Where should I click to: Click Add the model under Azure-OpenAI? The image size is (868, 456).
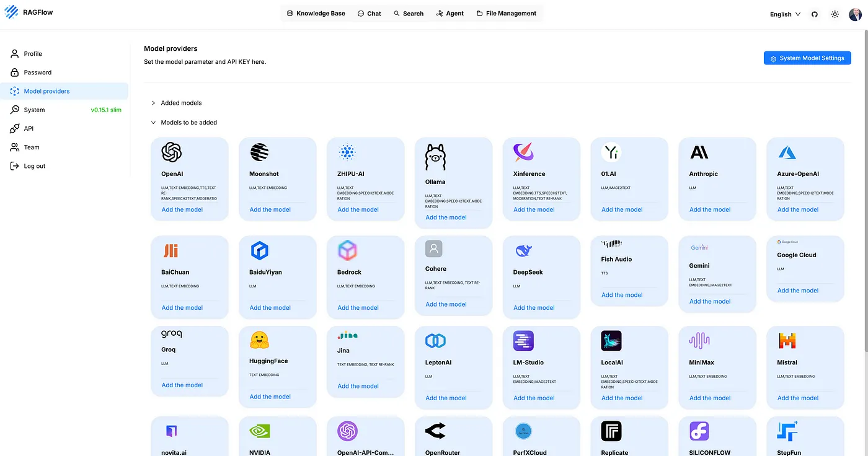tap(797, 209)
